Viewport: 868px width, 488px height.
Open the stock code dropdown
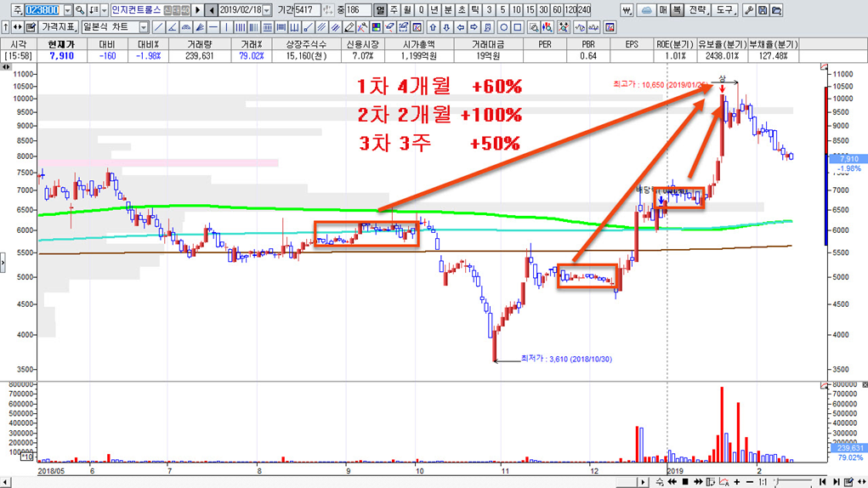(68, 10)
